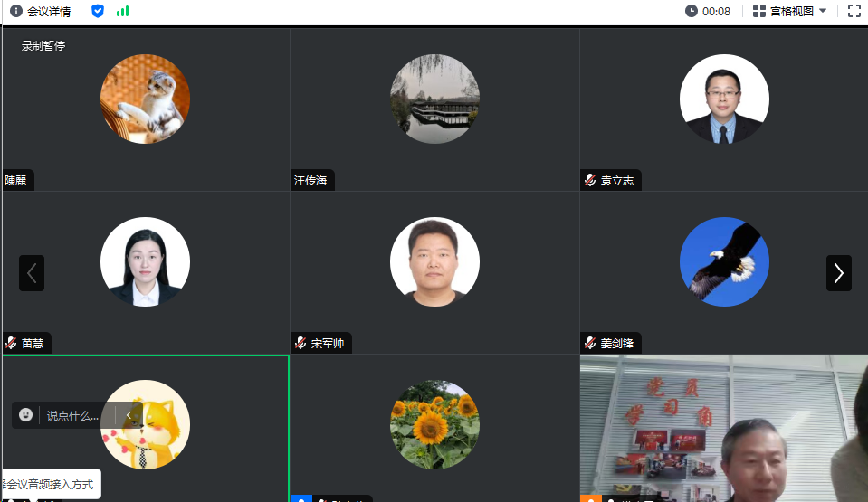Image resolution: width=868 pixels, height=502 pixels.
Task: Click muted mic icon next to 苗慧
Action: tap(11, 343)
